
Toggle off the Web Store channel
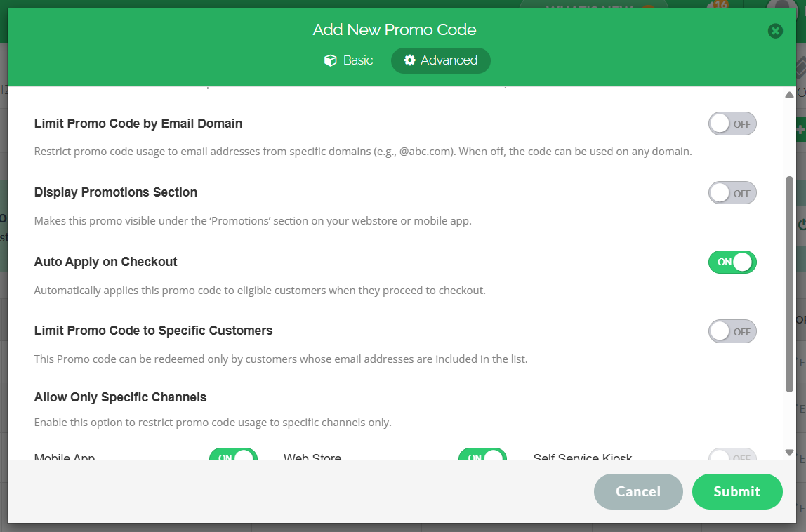[482, 456]
